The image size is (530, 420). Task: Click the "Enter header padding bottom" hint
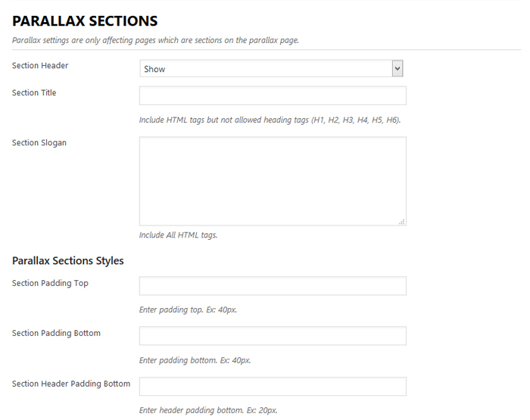pyautogui.click(x=208, y=410)
